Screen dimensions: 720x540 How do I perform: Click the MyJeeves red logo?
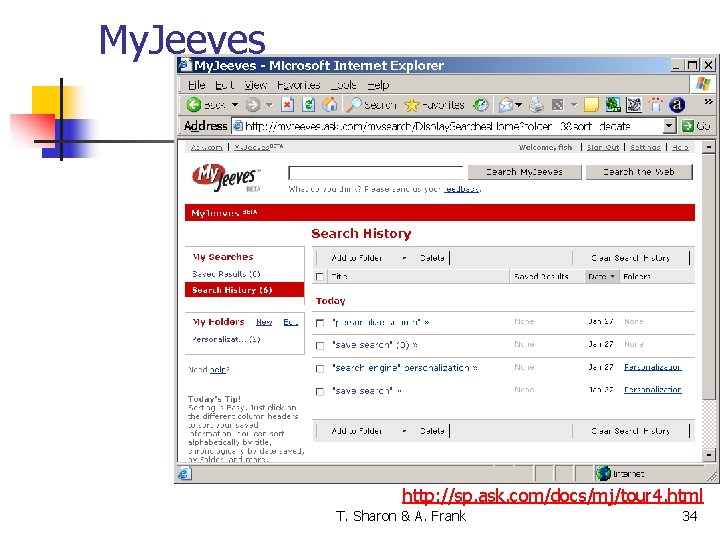coord(225,177)
